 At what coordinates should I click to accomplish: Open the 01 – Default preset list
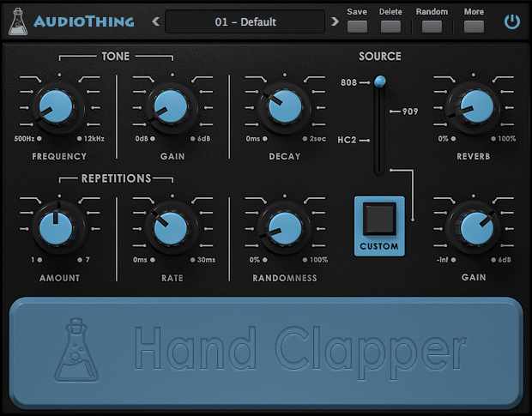[245, 21]
